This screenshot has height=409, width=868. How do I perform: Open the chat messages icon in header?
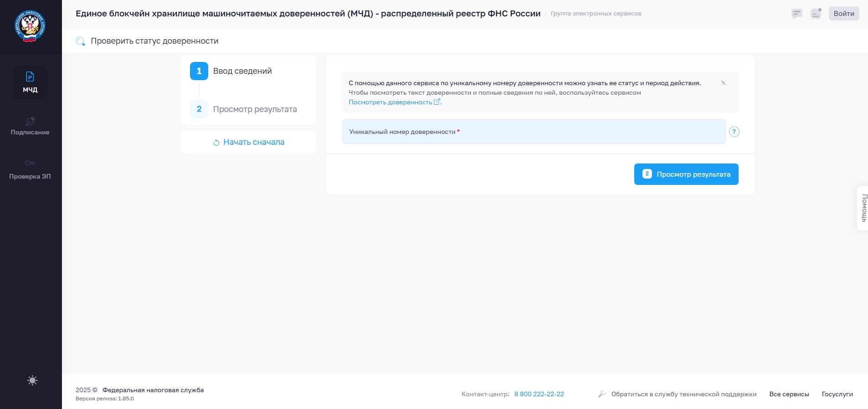[x=796, y=14]
